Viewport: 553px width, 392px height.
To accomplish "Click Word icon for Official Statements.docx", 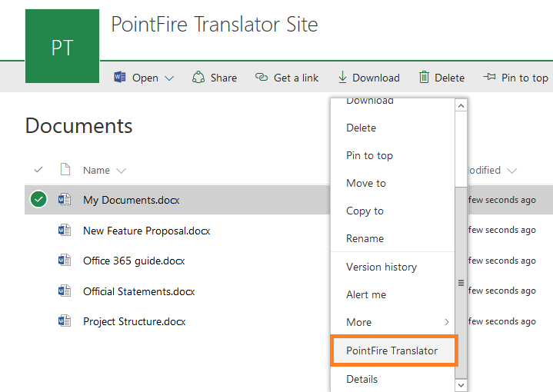I will pos(65,291).
